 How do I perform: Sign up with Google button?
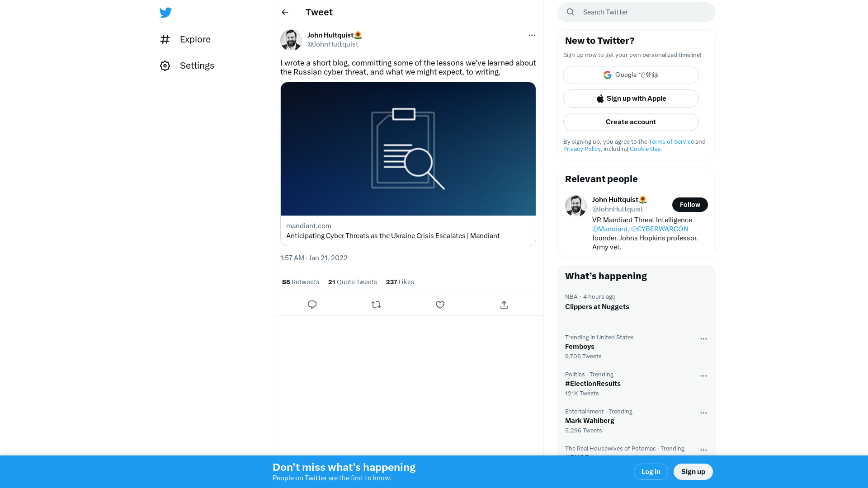(x=631, y=75)
